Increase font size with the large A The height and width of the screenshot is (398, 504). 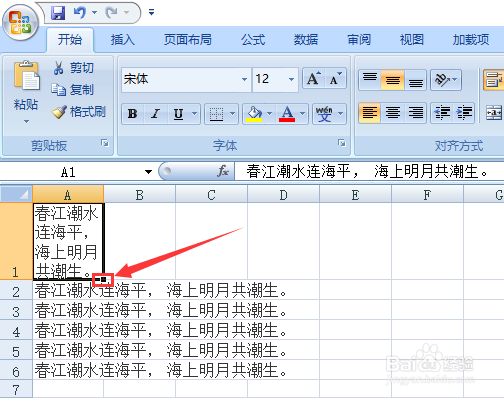click(313, 79)
